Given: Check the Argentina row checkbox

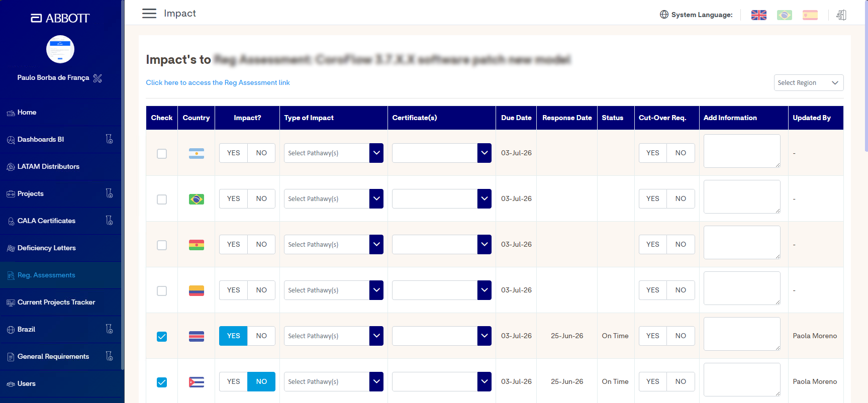Looking at the screenshot, I should 162,153.
